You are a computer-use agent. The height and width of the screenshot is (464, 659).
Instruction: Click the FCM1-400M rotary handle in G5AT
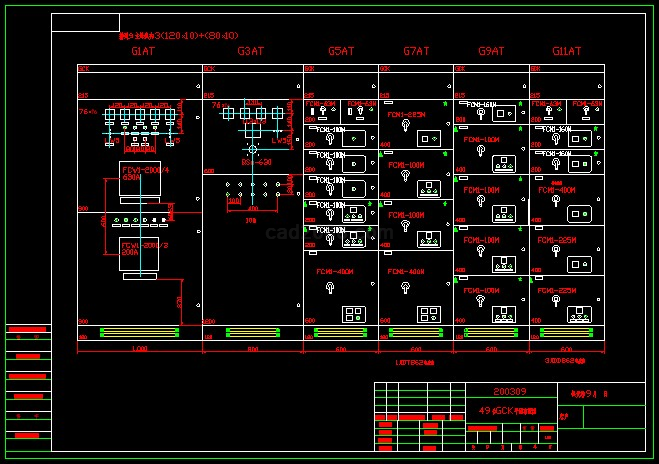point(330,290)
